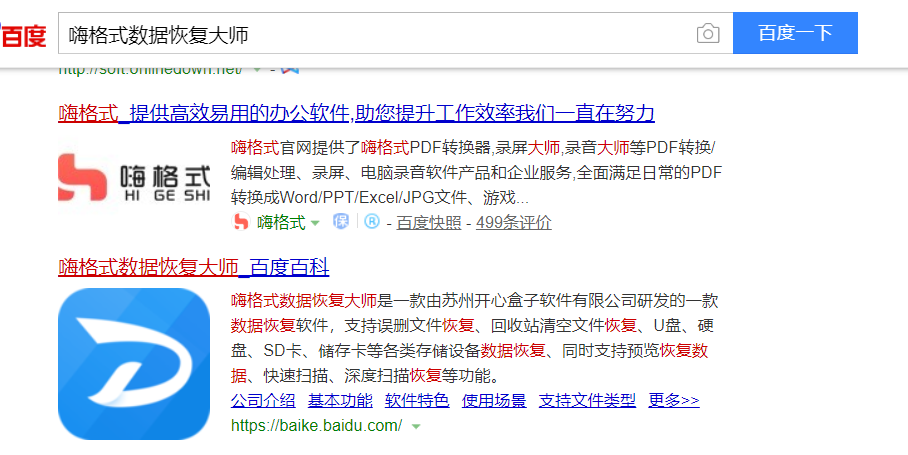Open the 更多>> link
Viewport: 908px width, 455px height.
pos(673,401)
